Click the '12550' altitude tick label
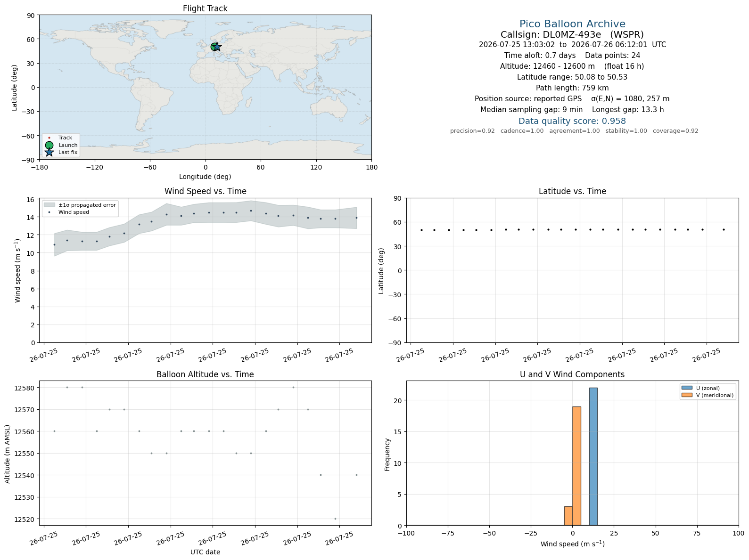 click(x=24, y=454)
